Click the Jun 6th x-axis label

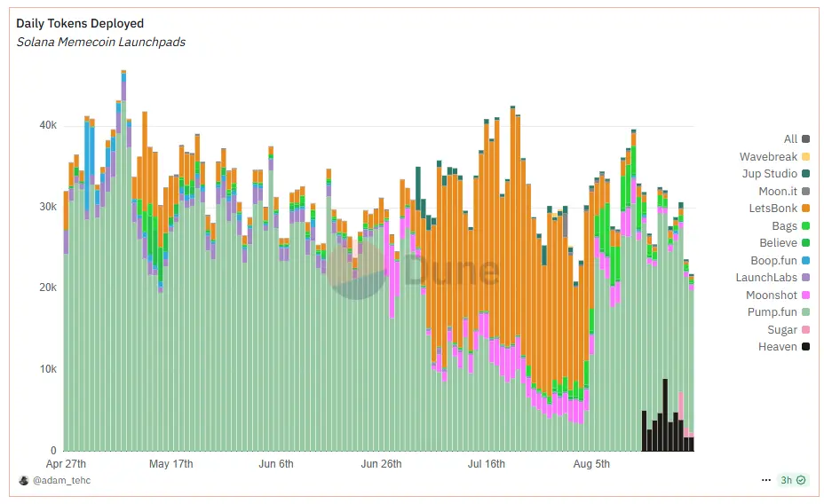point(276,464)
